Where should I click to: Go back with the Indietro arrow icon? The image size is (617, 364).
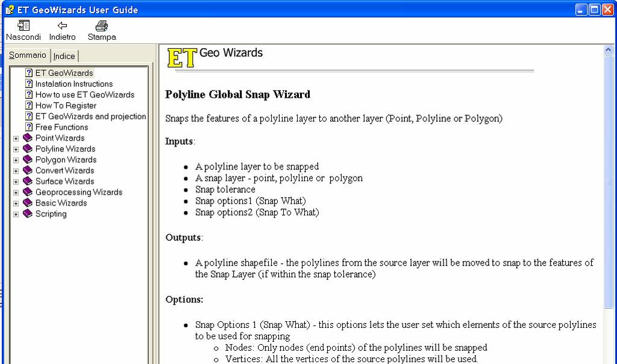pyautogui.click(x=62, y=25)
